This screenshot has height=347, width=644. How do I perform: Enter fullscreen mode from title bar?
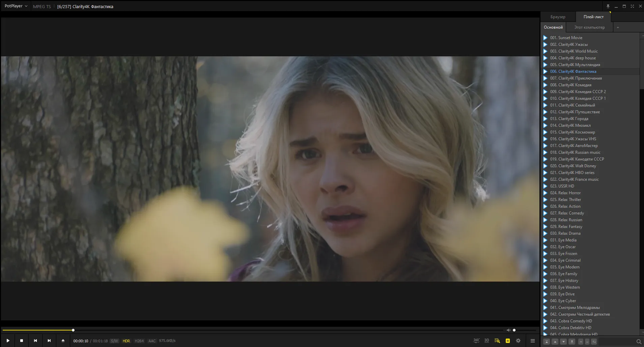tap(632, 6)
